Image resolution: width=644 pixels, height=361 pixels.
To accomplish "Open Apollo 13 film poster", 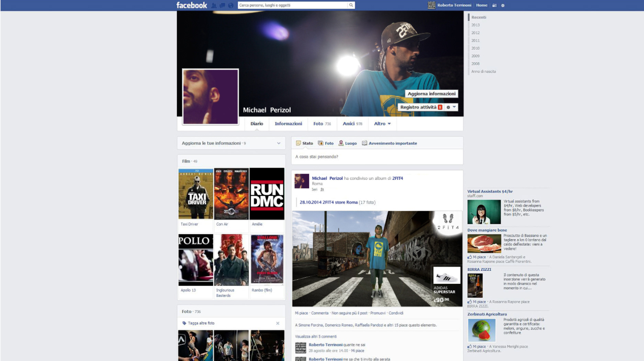I will coord(196,260).
